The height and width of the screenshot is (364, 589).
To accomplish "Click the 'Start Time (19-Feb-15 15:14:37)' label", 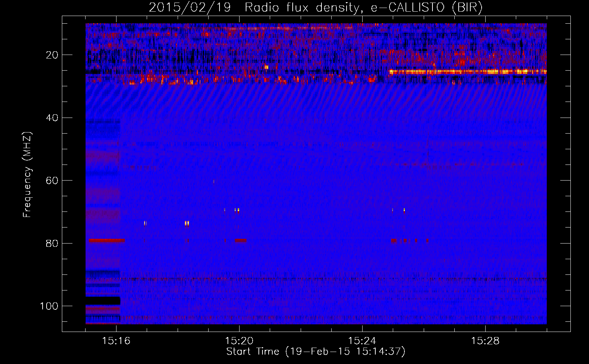I will coord(316,352).
